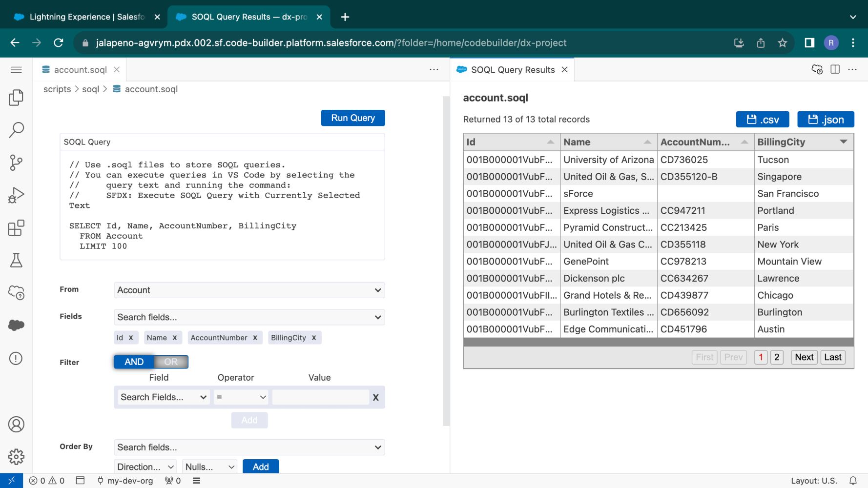Open the Explorer view in activity bar
This screenshot has width=868, height=488.
pyautogui.click(x=16, y=98)
